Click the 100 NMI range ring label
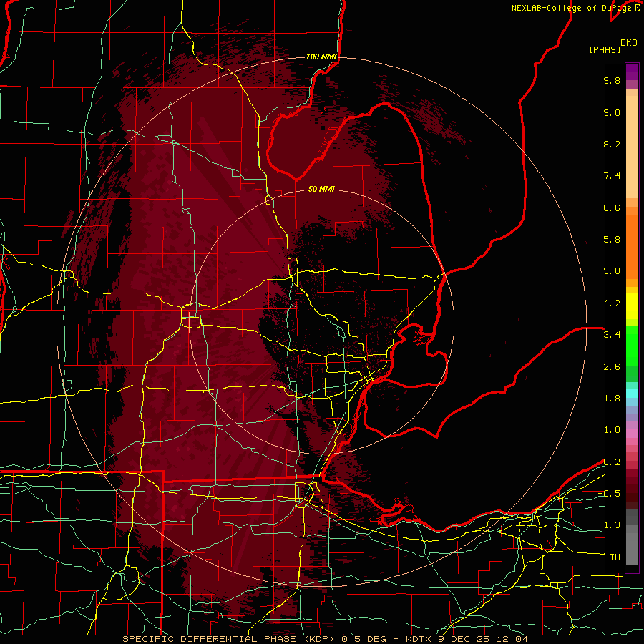Screen dimensions: 644x644 (x=321, y=57)
